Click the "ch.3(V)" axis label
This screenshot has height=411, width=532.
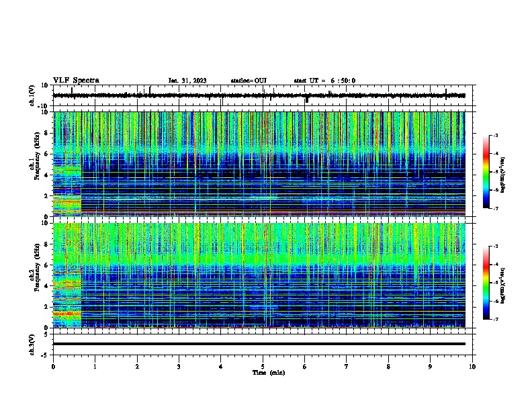tap(32, 345)
